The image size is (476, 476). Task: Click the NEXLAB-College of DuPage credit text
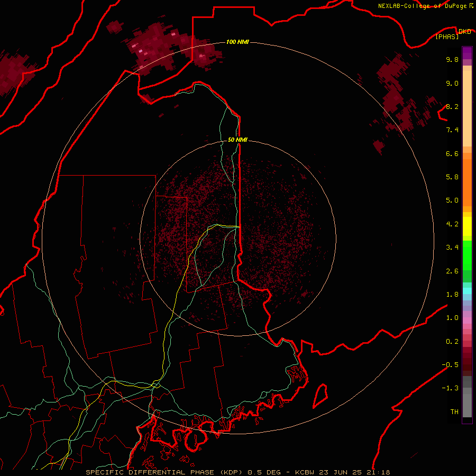423,6
